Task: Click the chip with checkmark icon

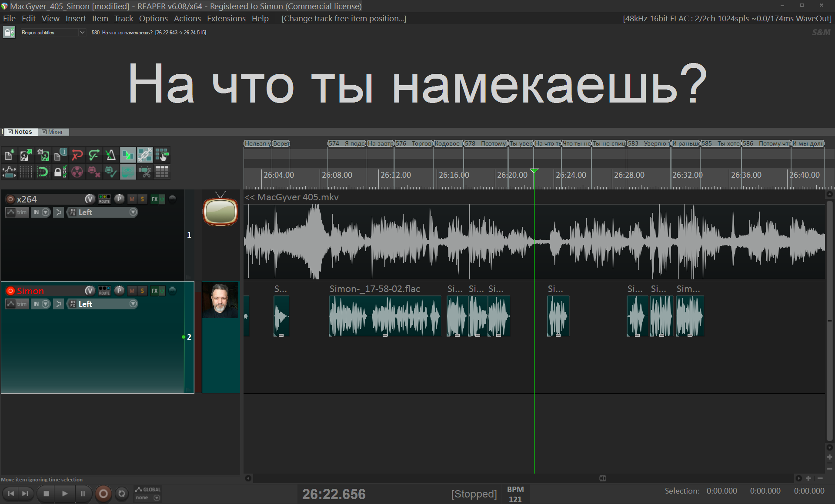Action: (x=111, y=172)
